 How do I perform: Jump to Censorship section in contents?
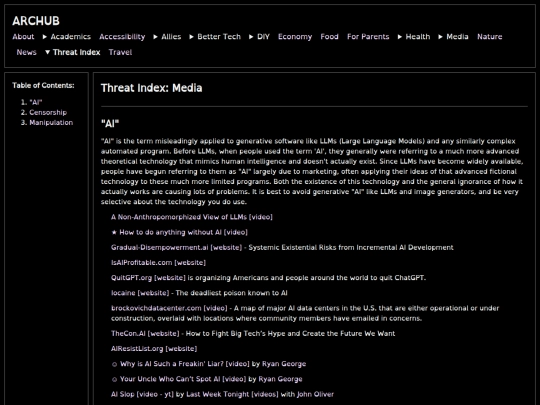pyautogui.click(x=48, y=112)
